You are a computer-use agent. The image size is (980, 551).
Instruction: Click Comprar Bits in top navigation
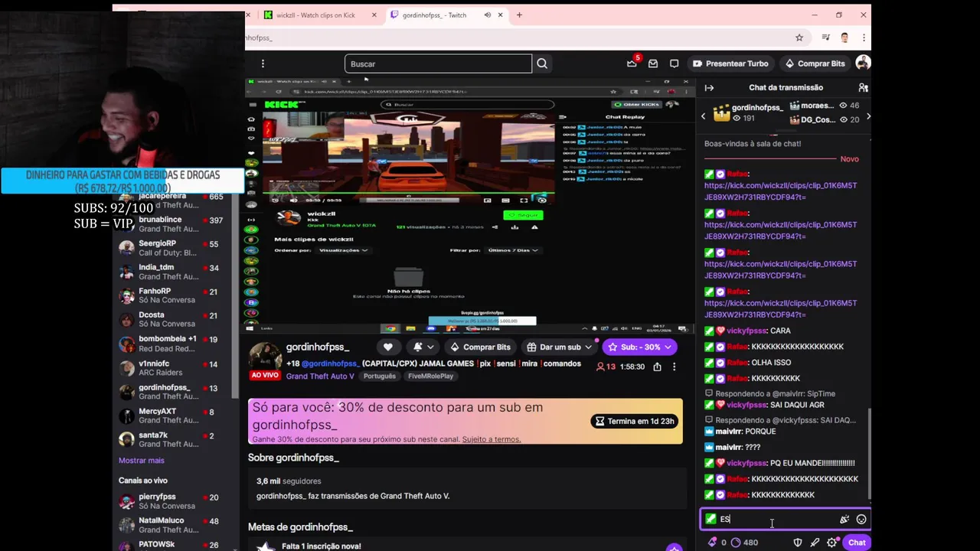(815, 64)
